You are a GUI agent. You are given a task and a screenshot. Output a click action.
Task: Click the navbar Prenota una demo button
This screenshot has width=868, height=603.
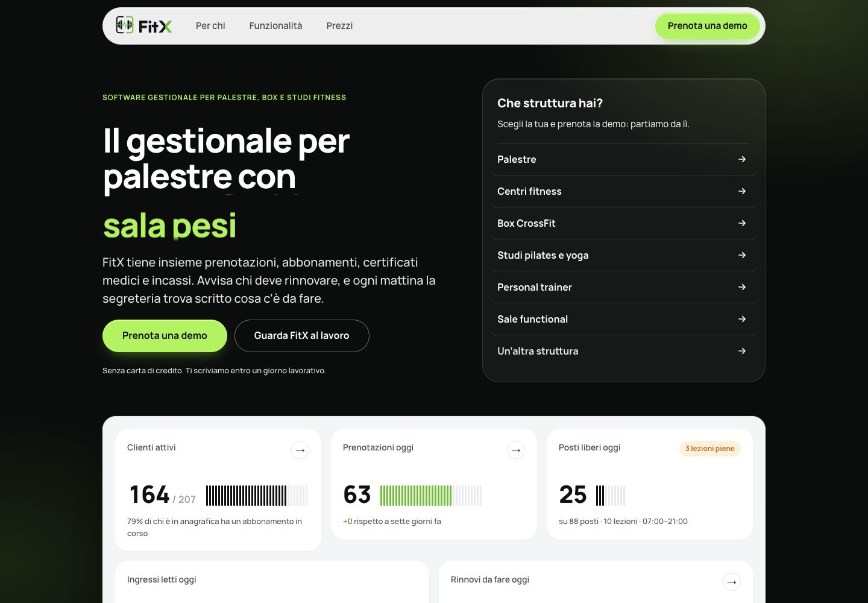tap(707, 26)
